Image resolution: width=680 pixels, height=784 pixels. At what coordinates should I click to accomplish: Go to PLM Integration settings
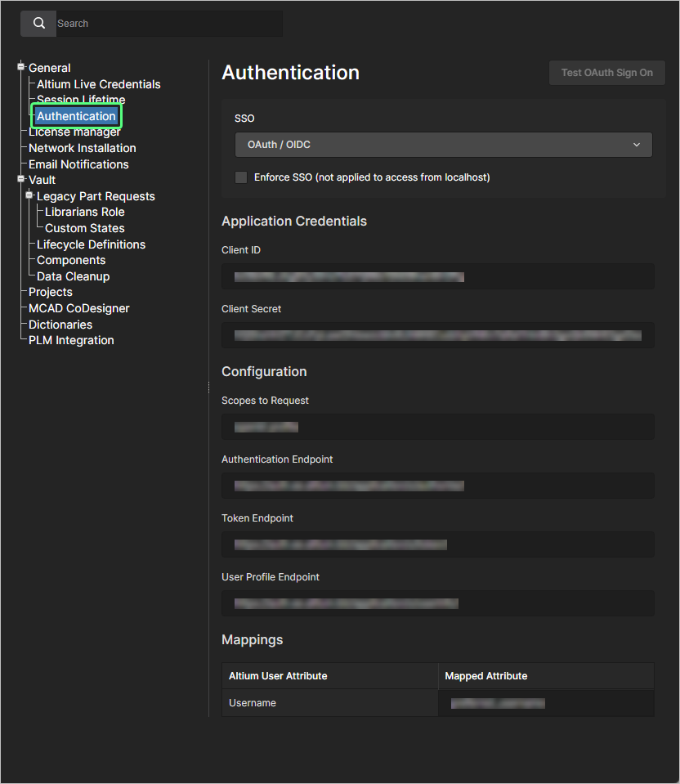[71, 341]
